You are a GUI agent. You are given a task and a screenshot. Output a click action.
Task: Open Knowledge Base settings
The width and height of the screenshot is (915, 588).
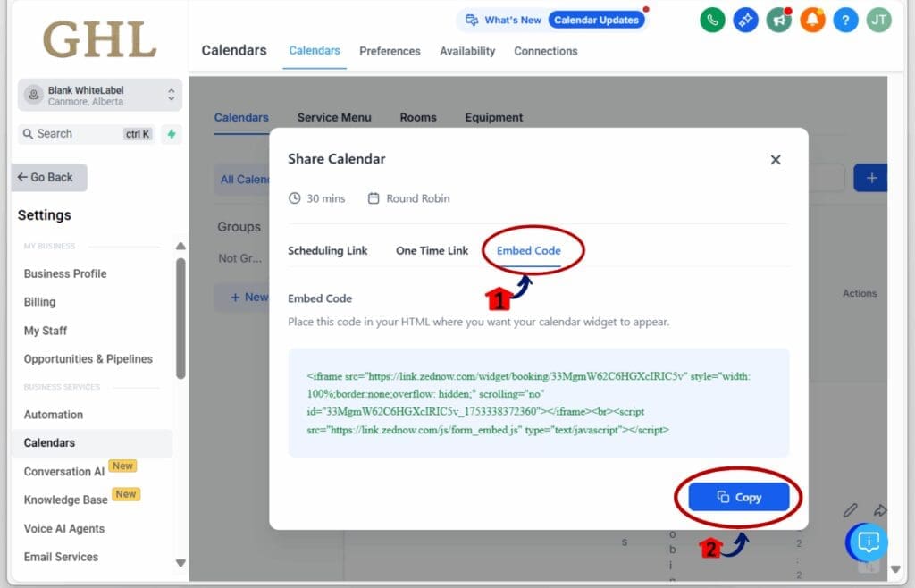66,500
